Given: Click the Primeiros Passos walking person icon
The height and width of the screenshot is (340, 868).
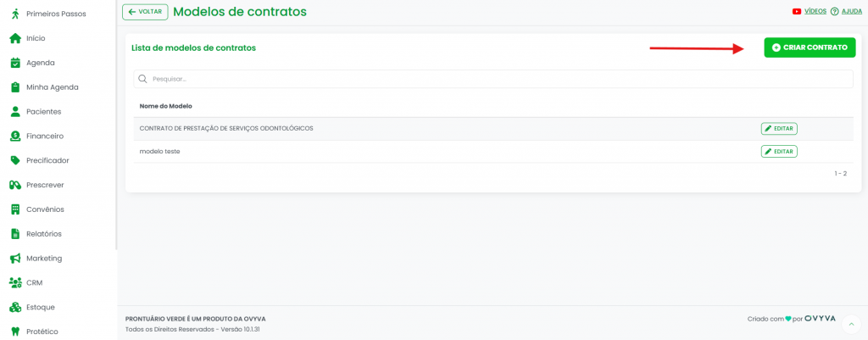Looking at the screenshot, I should click(14, 14).
